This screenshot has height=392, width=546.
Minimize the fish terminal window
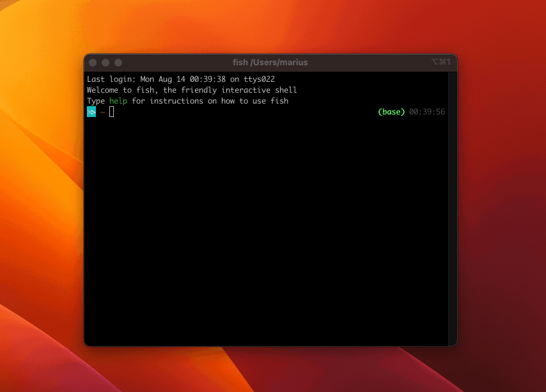click(105, 63)
